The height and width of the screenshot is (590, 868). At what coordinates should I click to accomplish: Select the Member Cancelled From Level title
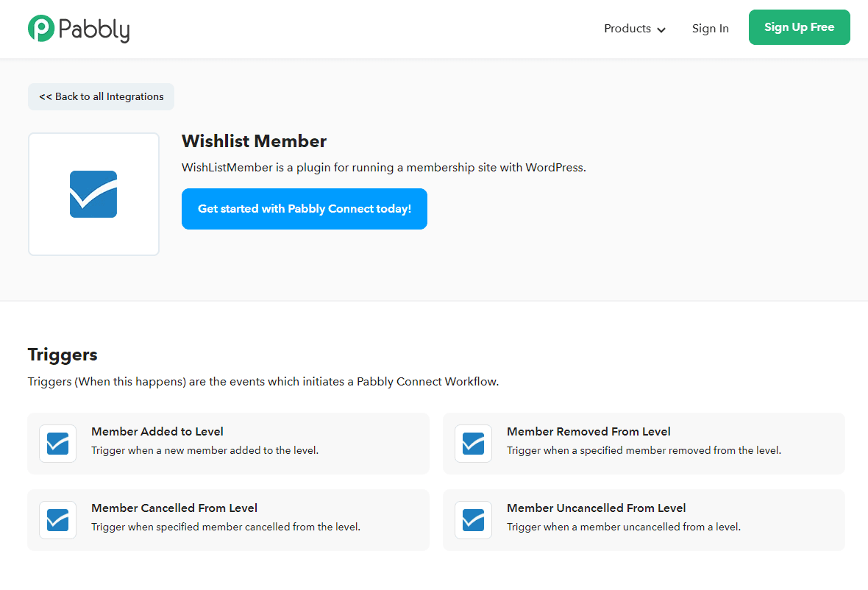click(174, 508)
